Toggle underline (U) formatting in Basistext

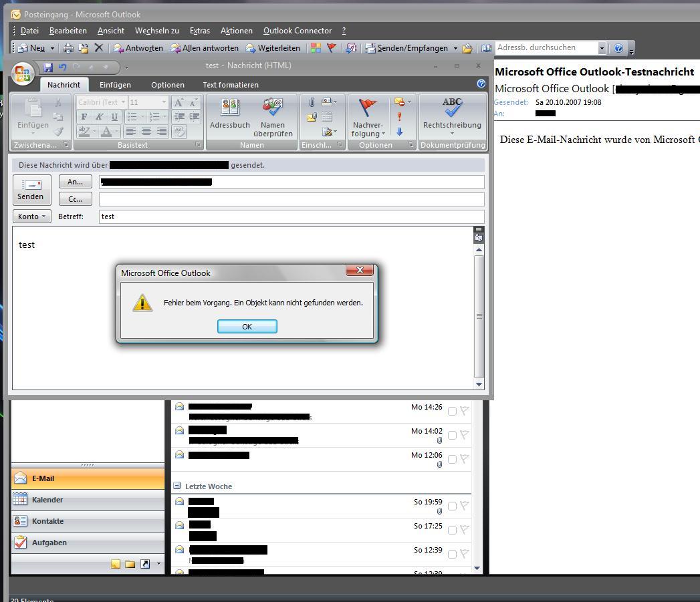click(x=115, y=117)
